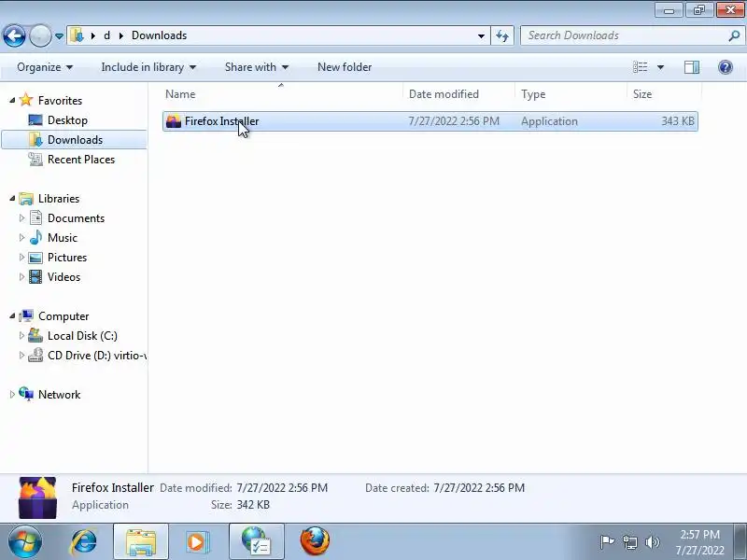Viewport: 747px width, 560px height.
Task: Sort by the Name column header
Action: (282, 94)
